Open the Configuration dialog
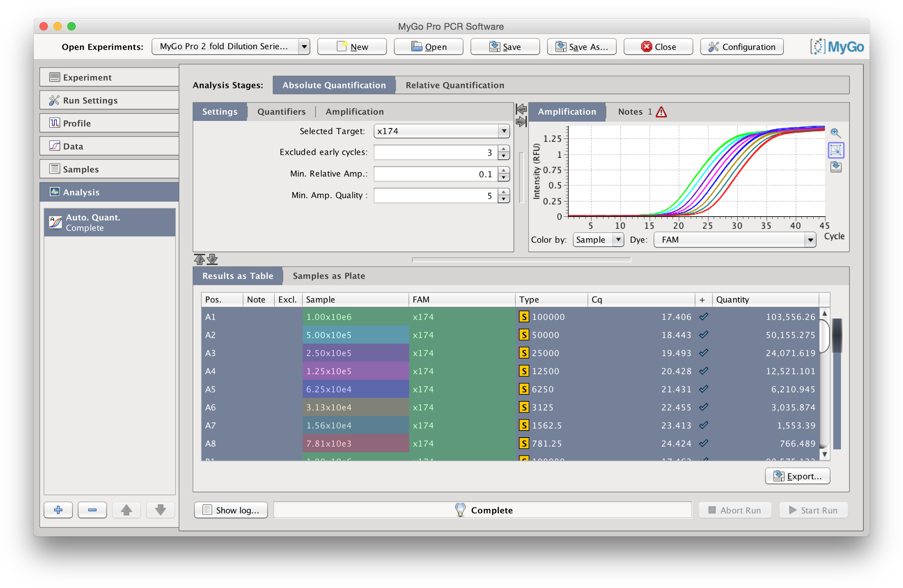The width and height of the screenshot is (903, 588). point(742,47)
